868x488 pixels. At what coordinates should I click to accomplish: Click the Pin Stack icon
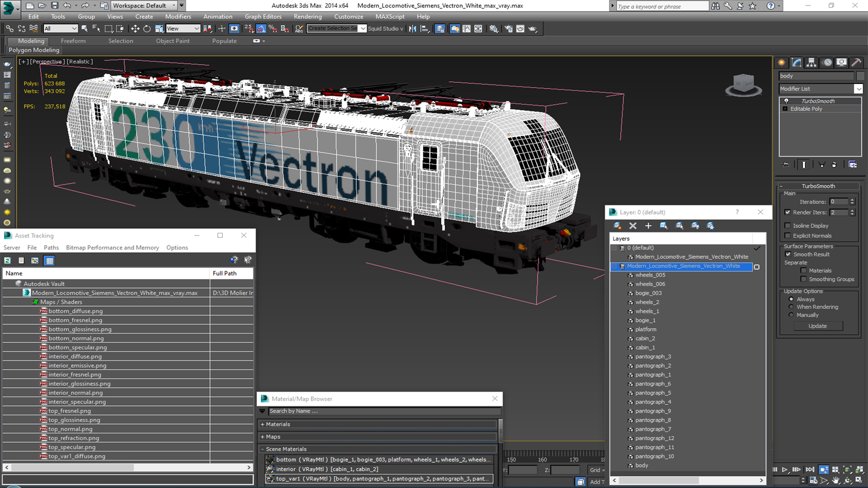tap(786, 164)
